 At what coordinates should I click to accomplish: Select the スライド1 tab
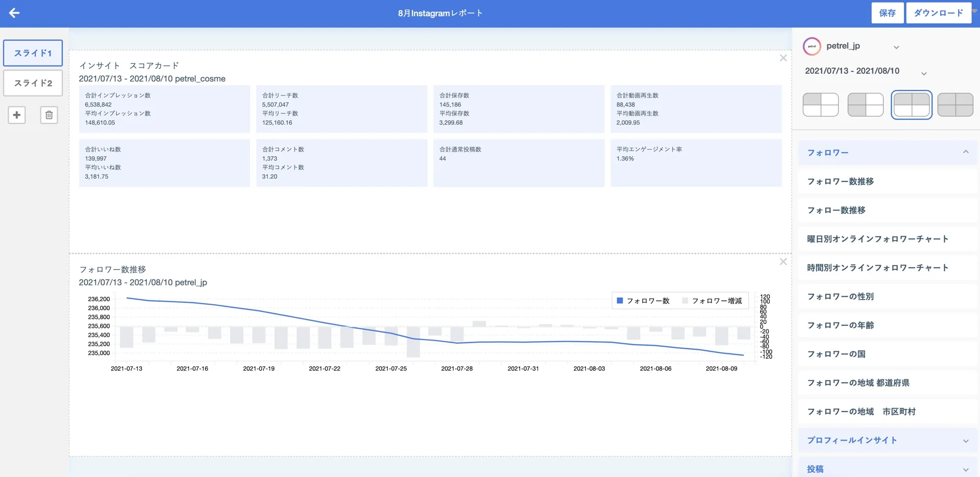(x=33, y=53)
